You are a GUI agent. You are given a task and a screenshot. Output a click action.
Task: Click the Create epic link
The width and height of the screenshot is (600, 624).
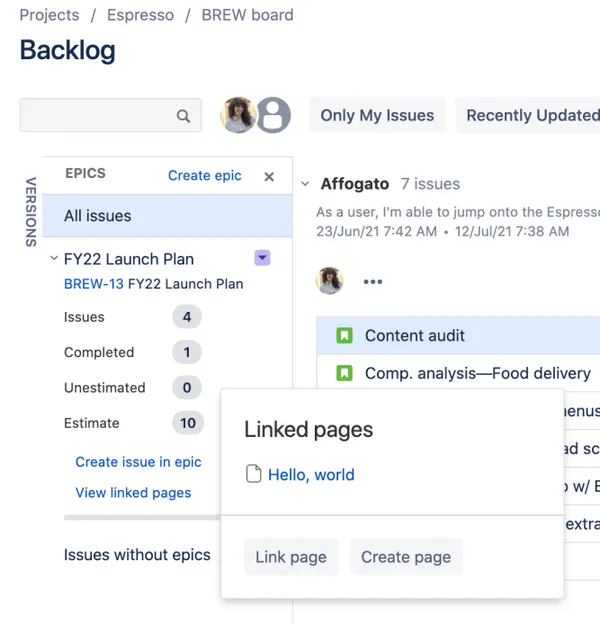205,176
